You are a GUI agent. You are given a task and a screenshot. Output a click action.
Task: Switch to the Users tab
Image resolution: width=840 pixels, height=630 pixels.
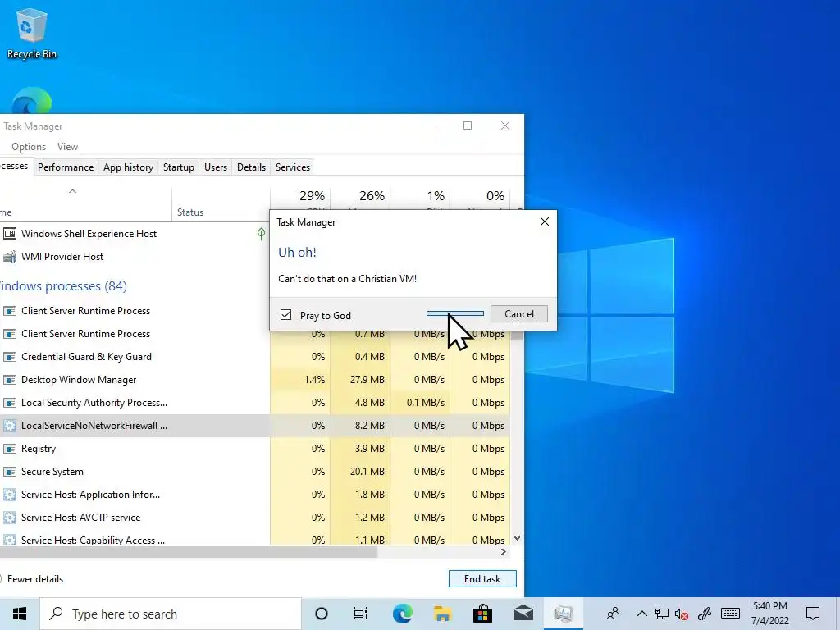coord(216,167)
